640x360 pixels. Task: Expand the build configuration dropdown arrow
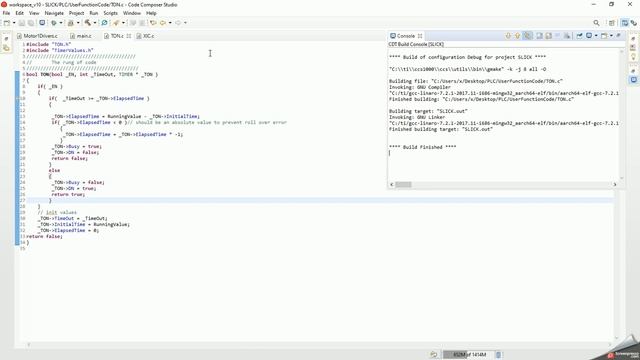point(78,23)
